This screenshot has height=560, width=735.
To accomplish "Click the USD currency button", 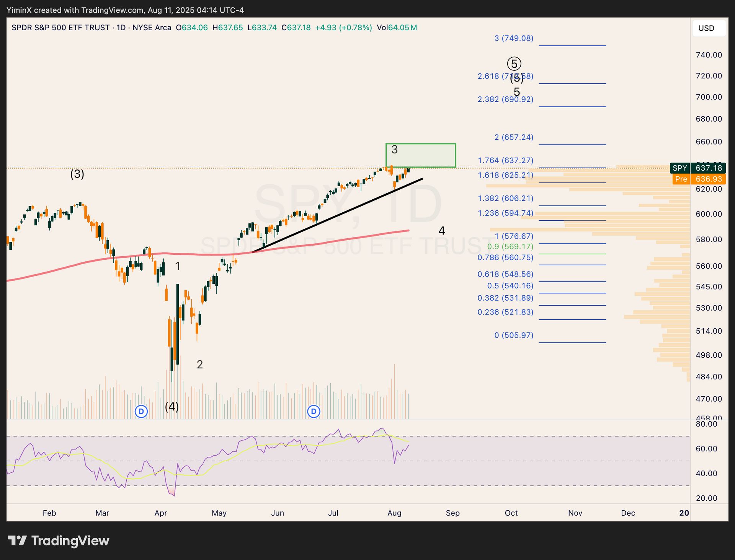I will [709, 28].
